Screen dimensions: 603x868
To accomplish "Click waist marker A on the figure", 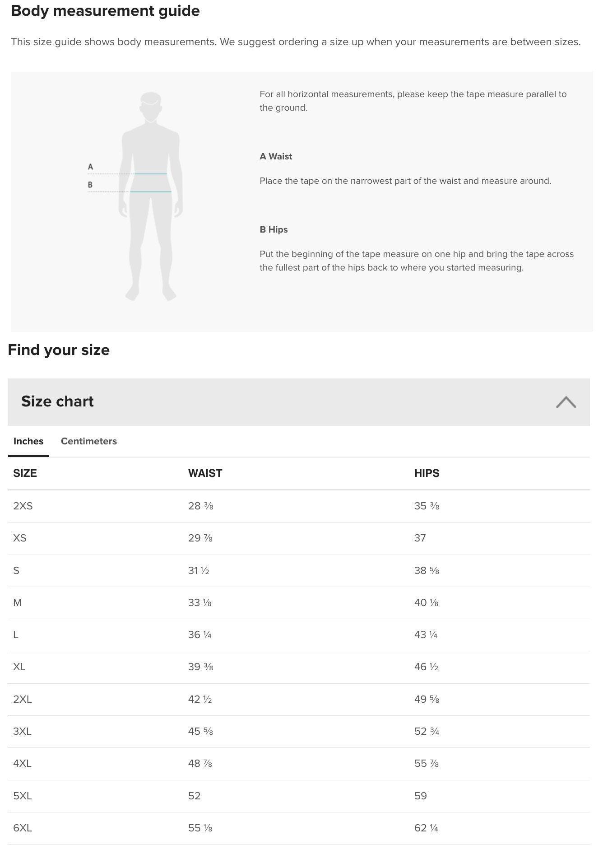I will (90, 167).
